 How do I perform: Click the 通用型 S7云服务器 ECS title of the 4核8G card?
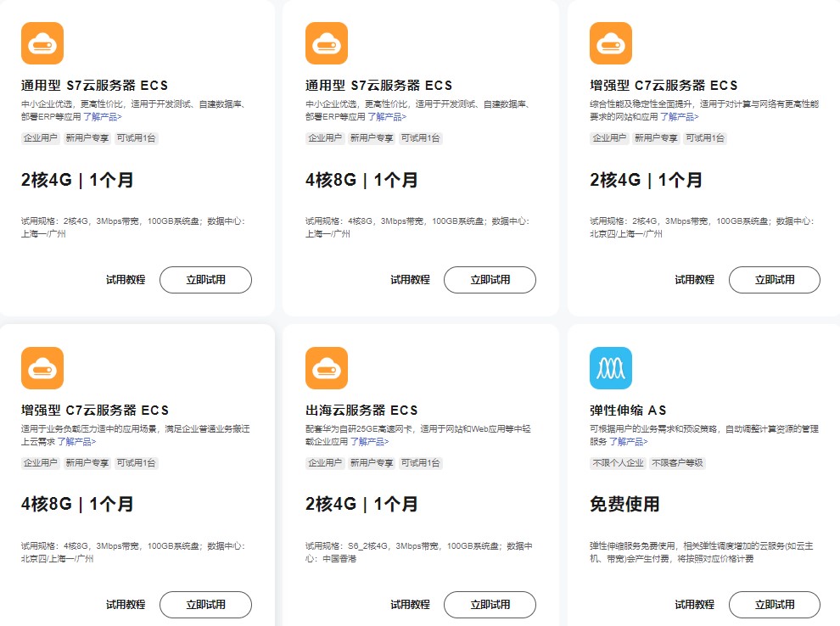coord(378,85)
